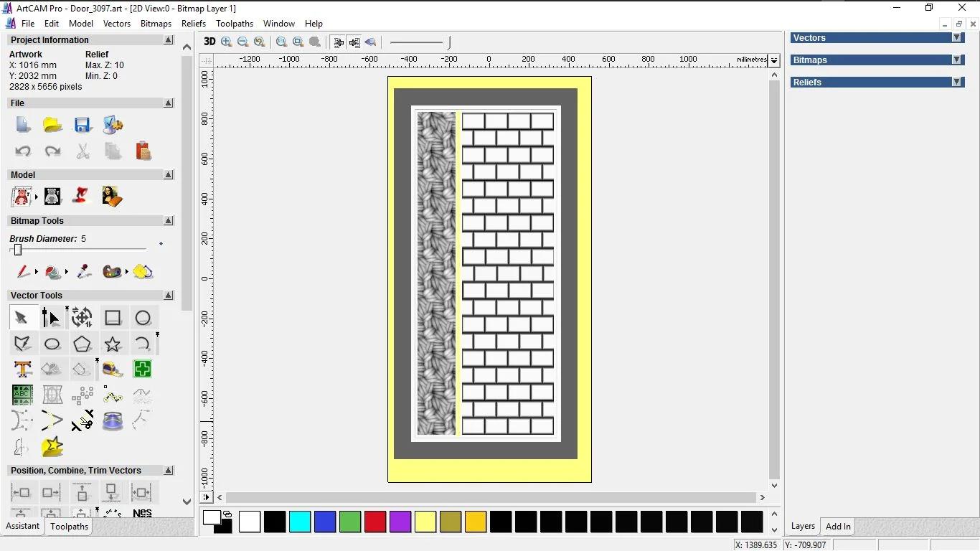Select the Create Star vector tool

click(113, 344)
